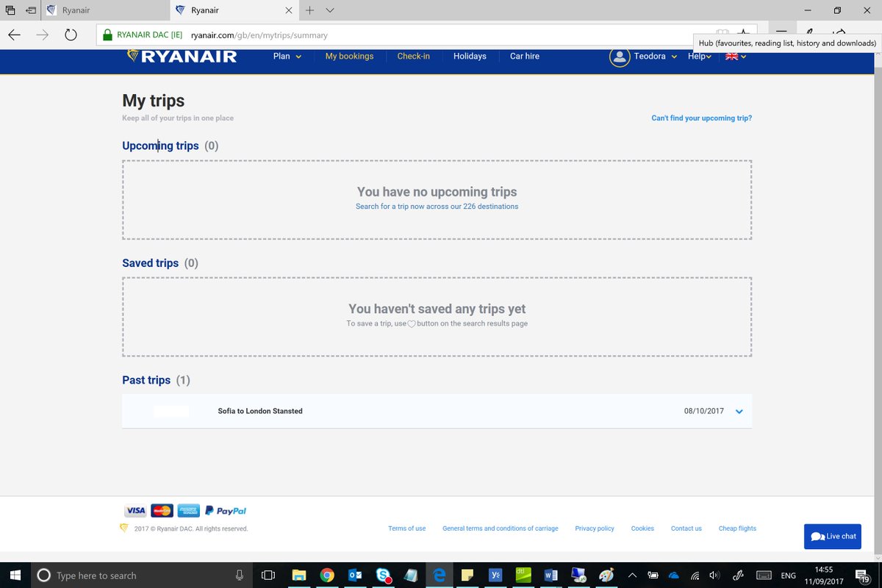The image size is (882, 588).
Task: Click the Saved trips heading
Action: (x=150, y=263)
